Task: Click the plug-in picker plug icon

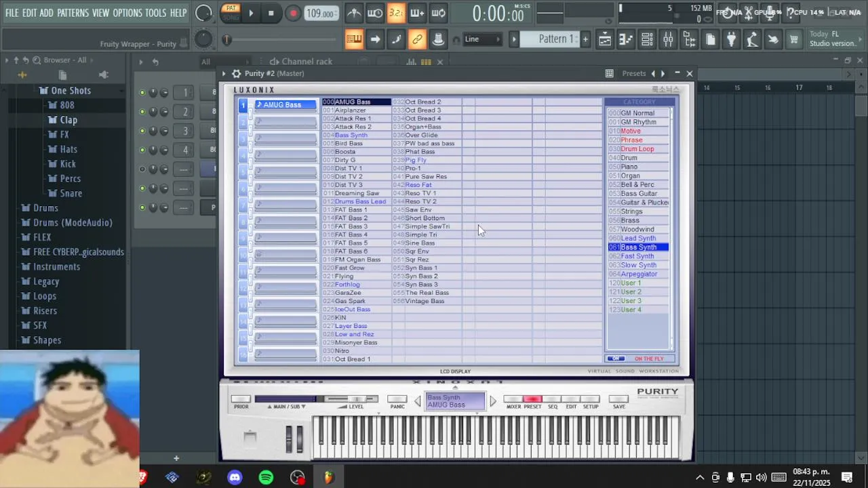Action: coord(731,39)
